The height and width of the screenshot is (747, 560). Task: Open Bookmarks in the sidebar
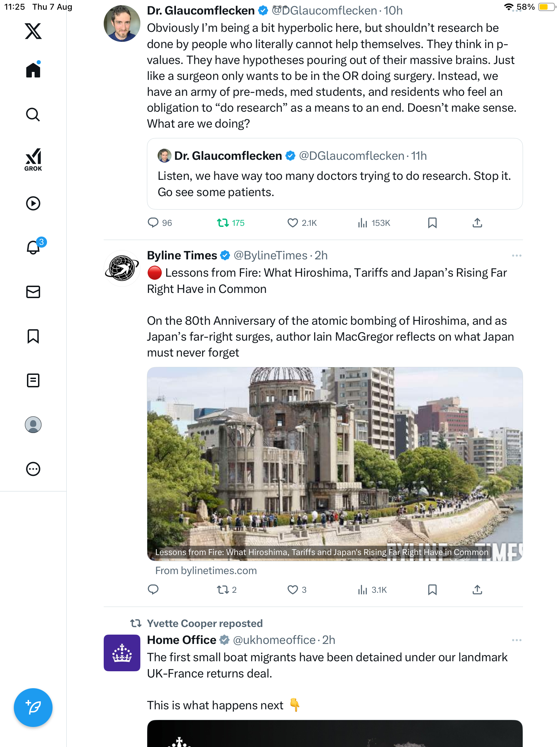33,336
